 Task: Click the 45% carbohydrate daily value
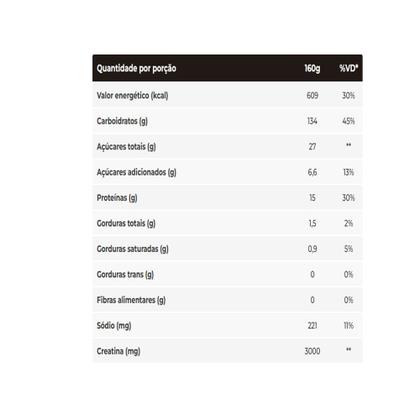click(x=348, y=121)
